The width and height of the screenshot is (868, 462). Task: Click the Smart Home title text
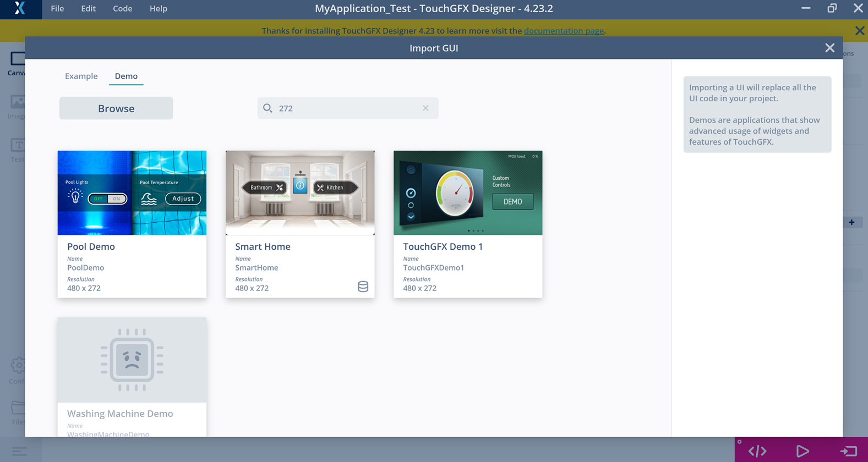263,246
